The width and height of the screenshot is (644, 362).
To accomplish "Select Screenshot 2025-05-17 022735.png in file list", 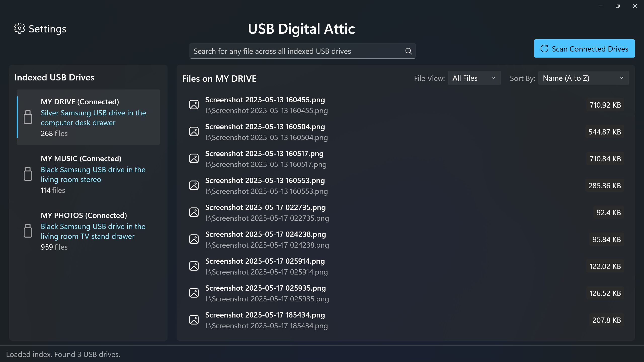I will (265, 212).
